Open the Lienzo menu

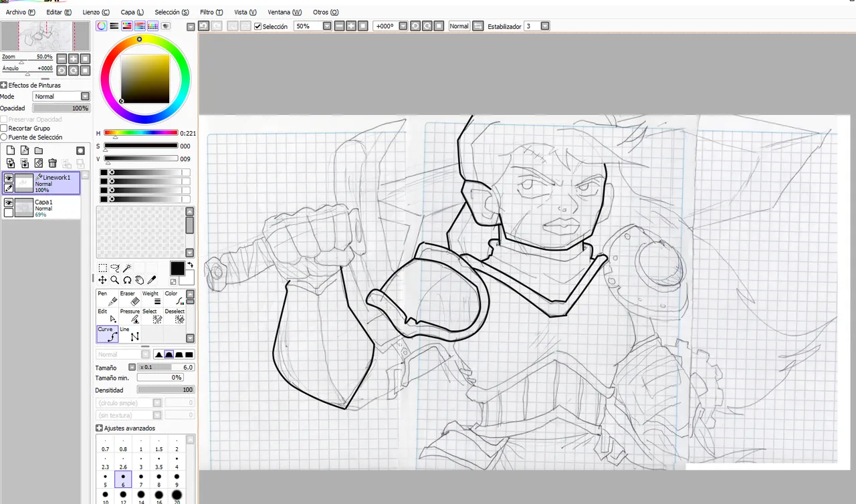pos(96,12)
